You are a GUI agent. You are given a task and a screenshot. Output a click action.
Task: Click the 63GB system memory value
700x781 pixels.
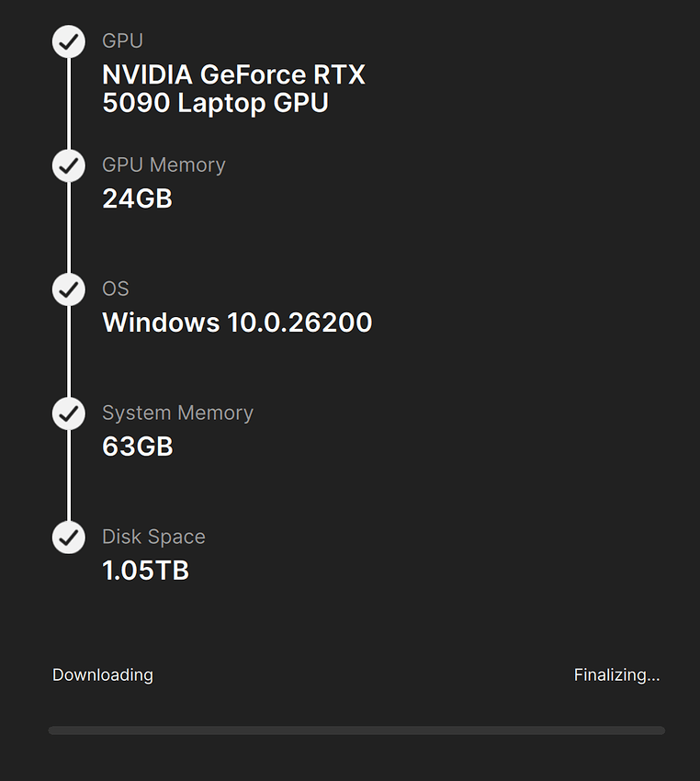(x=137, y=447)
